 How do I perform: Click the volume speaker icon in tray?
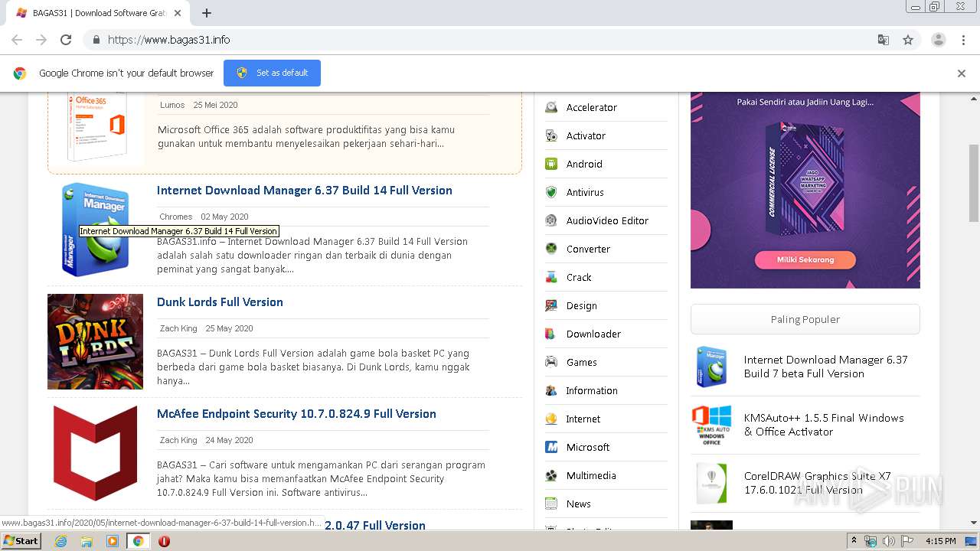tap(888, 541)
